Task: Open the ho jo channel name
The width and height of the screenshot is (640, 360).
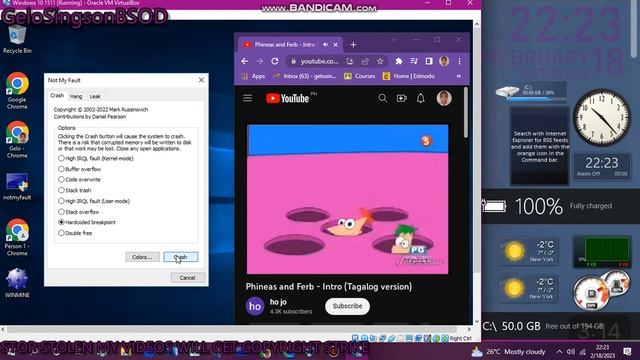Action: 278,302
